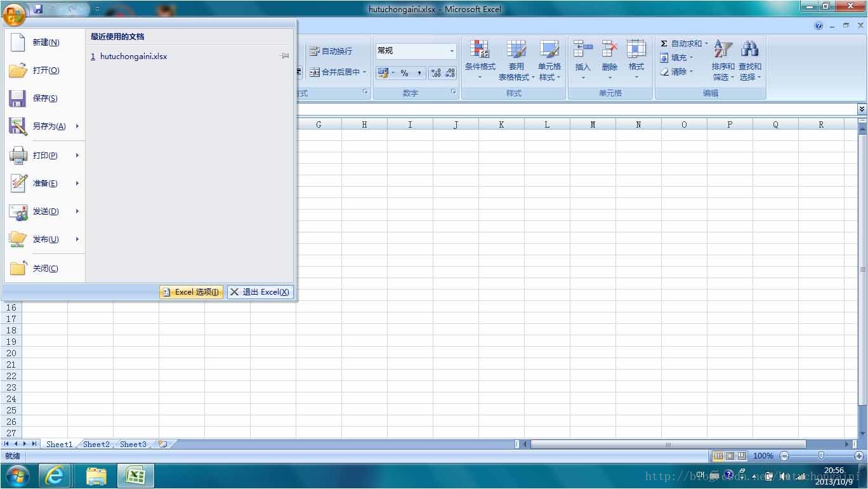Click the Insert Worksheet tab icon
This screenshot has width=868, height=489.
coord(162,445)
